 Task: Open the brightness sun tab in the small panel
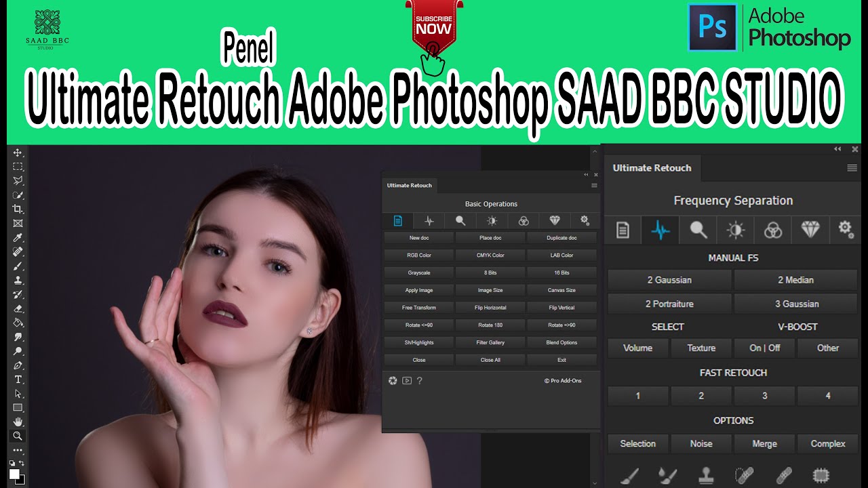(492, 221)
